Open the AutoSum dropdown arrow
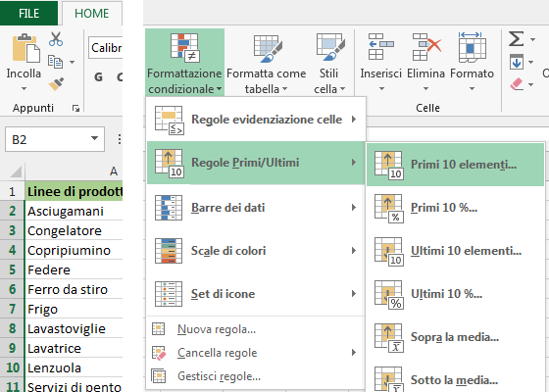This screenshot has height=392, width=549. point(532,39)
